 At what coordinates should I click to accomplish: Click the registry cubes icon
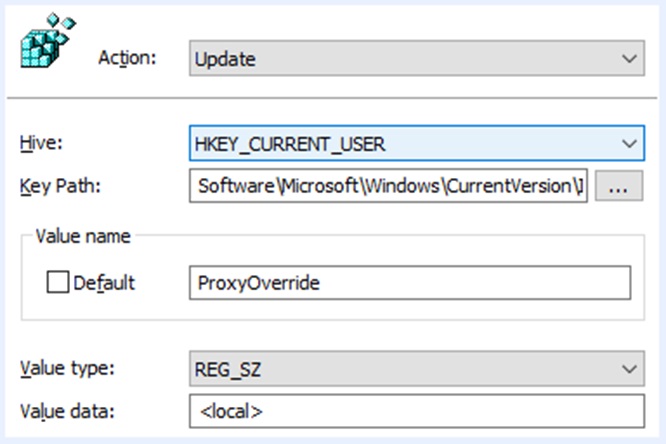43,41
